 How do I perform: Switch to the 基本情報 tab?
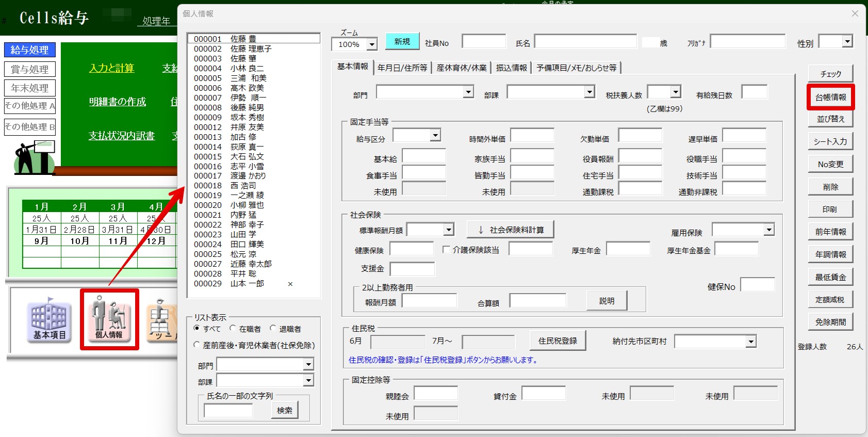[353, 67]
